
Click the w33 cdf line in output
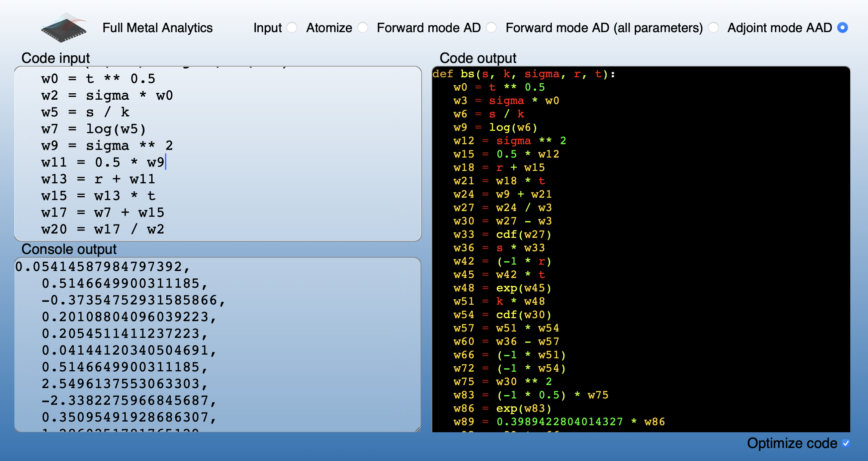click(x=502, y=234)
